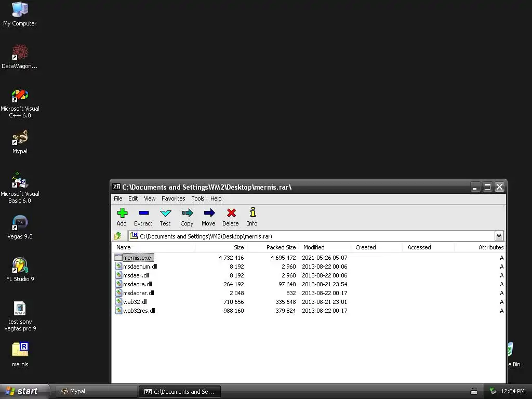Select the msdaer.dll file icon
This screenshot has width=532, height=399.
118,275
